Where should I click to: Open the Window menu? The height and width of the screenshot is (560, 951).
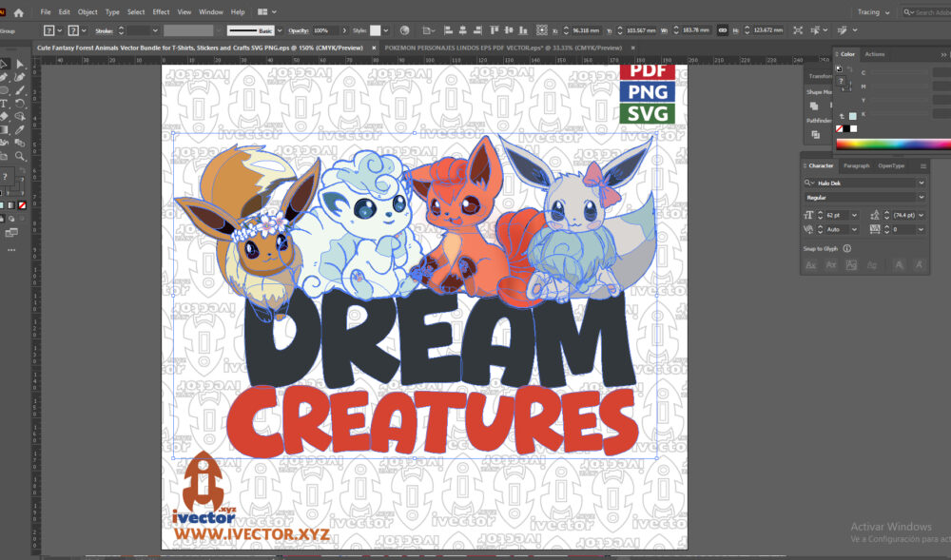(x=210, y=12)
